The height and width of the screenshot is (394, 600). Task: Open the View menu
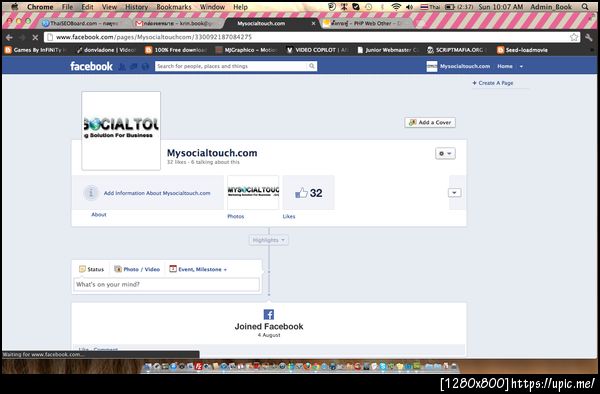click(x=109, y=7)
